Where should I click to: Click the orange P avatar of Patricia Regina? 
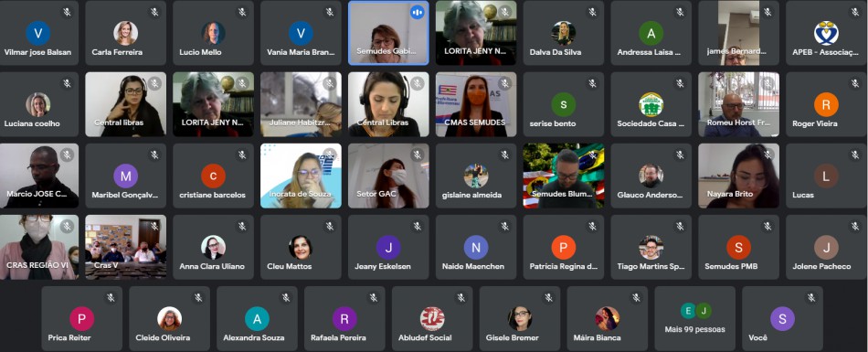click(564, 247)
